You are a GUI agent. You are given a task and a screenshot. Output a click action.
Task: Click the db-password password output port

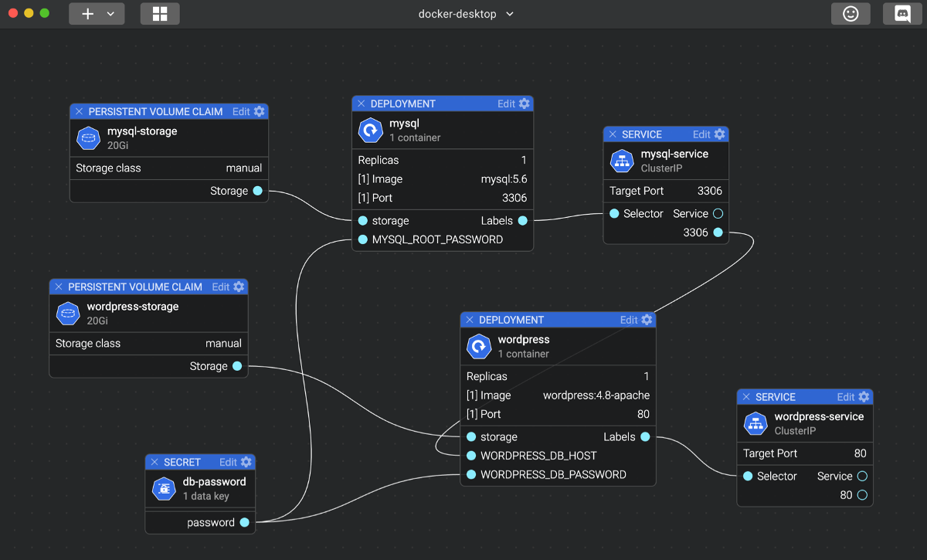pyautogui.click(x=245, y=523)
